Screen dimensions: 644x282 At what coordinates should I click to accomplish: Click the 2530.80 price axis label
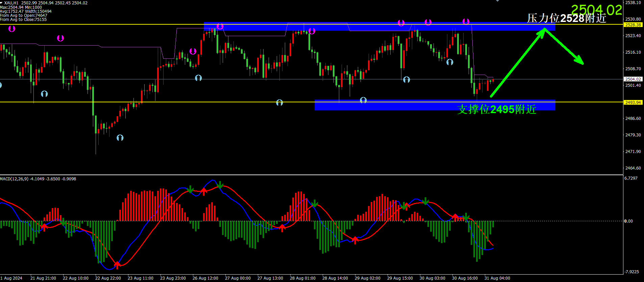point(633,19)
